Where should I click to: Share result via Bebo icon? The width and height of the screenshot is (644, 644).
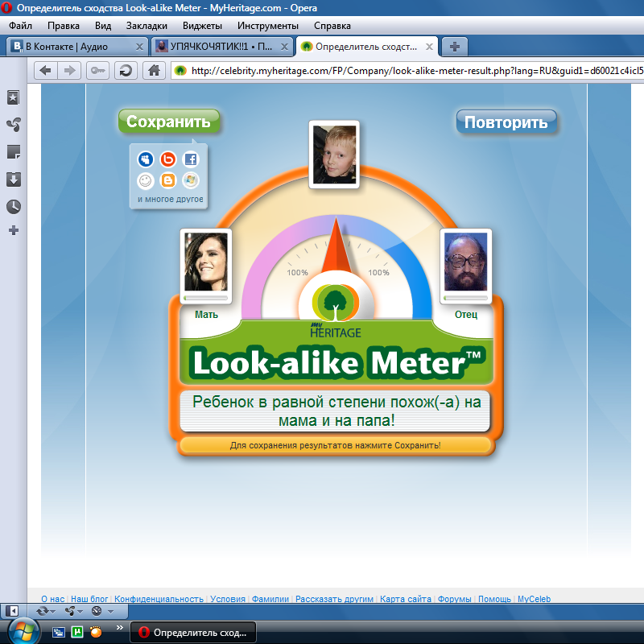tap(168, 159)
